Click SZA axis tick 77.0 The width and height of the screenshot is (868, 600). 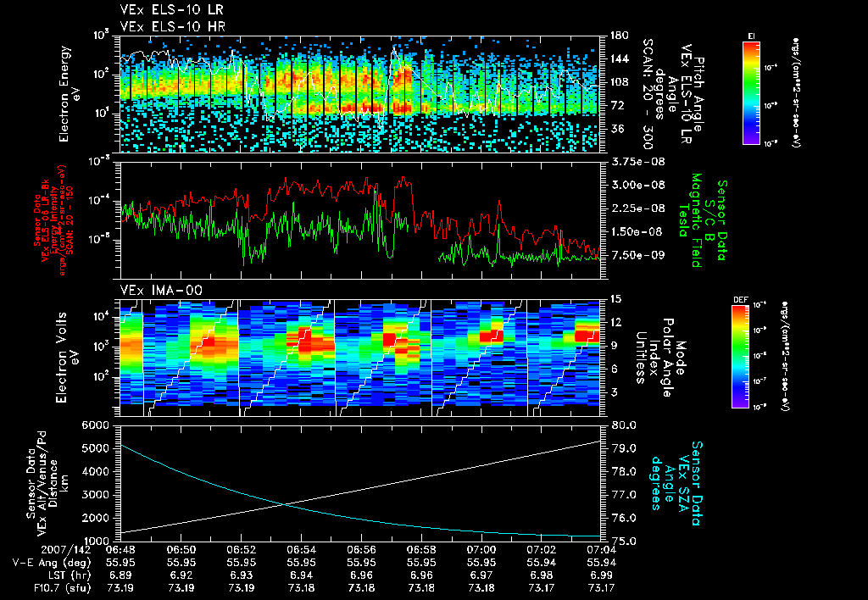click(x=624, y=495)
